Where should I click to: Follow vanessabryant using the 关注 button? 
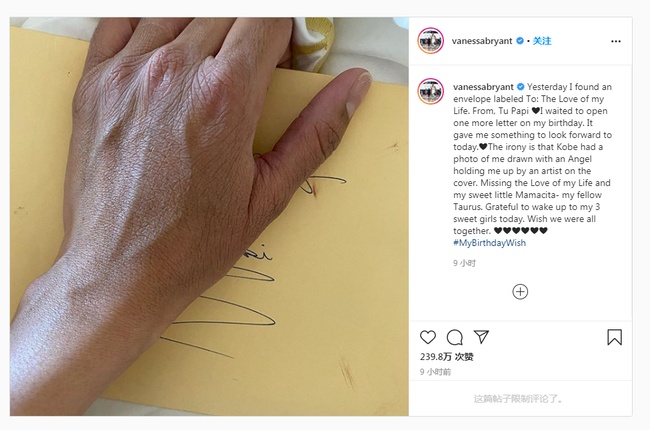pos(542,41)
